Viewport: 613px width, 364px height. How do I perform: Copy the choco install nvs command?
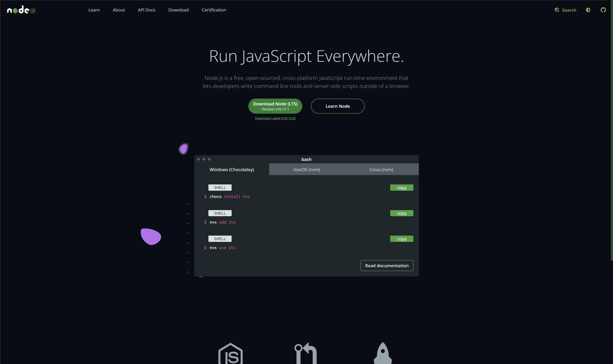coord(401,188)
